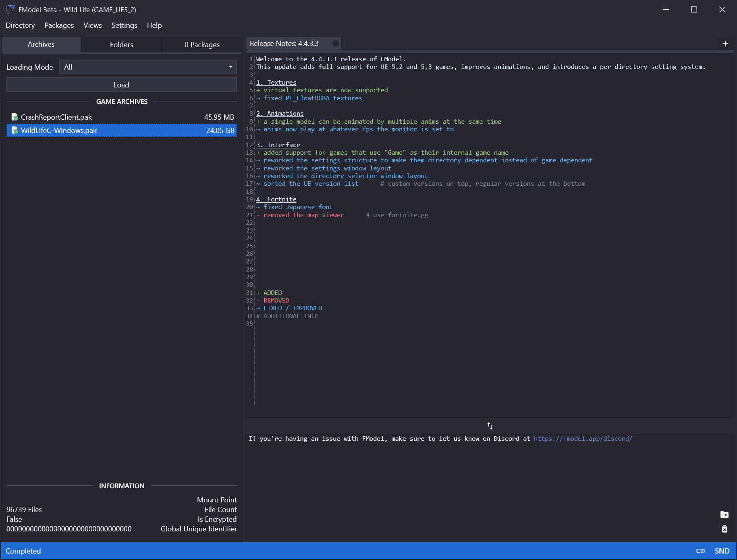Click the favorite folder star icon
The height and width of the screenshot is (560, 737).
point(724,514)
